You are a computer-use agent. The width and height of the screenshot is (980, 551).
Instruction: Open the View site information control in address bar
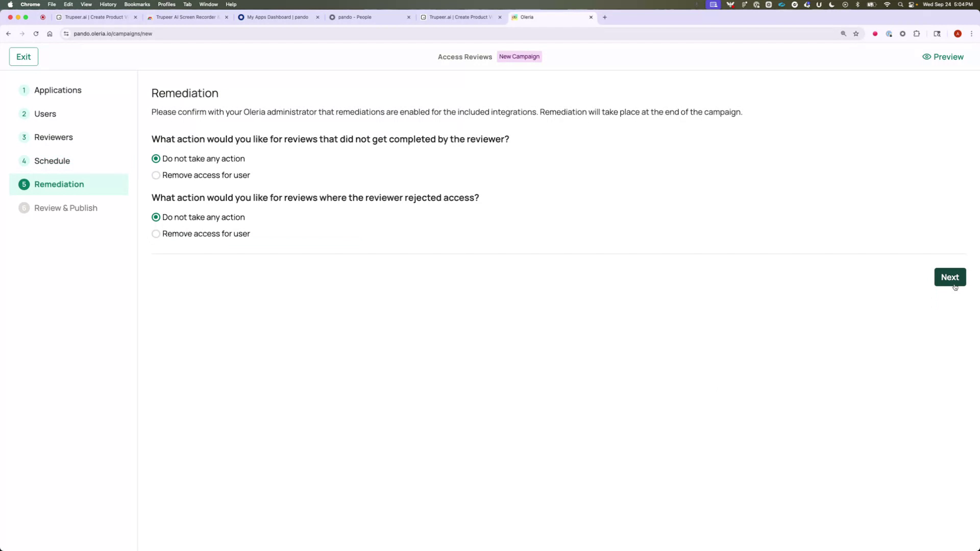66,34
